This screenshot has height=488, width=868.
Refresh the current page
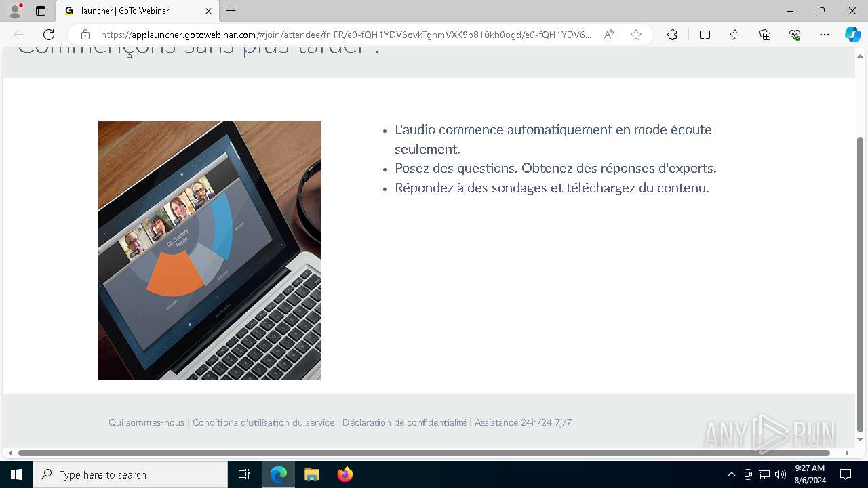click(x=49, y=35)
